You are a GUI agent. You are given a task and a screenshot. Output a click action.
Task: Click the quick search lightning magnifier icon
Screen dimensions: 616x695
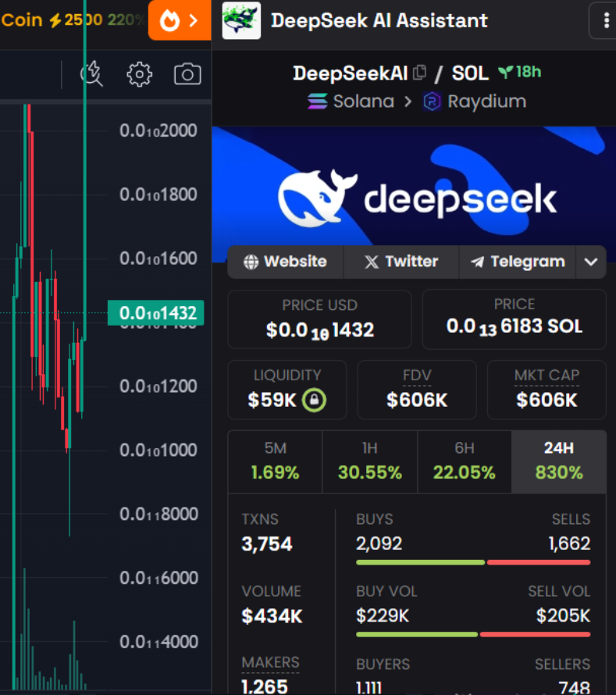tap(91, 73)
